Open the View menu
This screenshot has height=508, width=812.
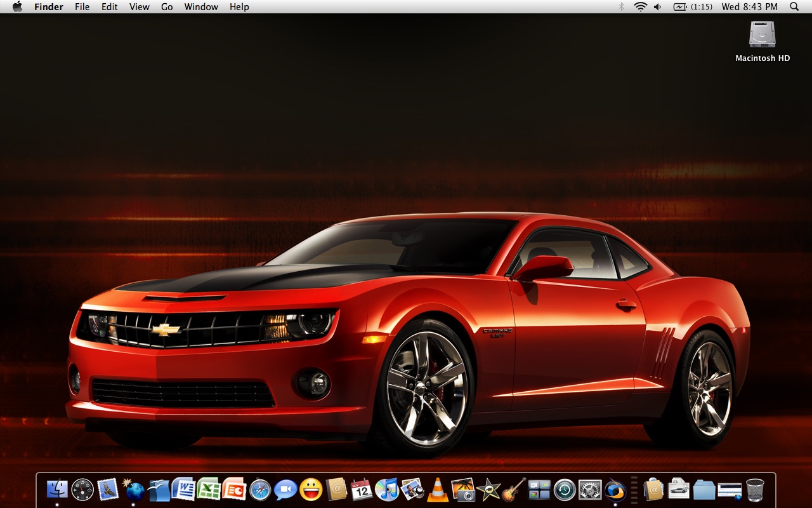tap(140, 7)
